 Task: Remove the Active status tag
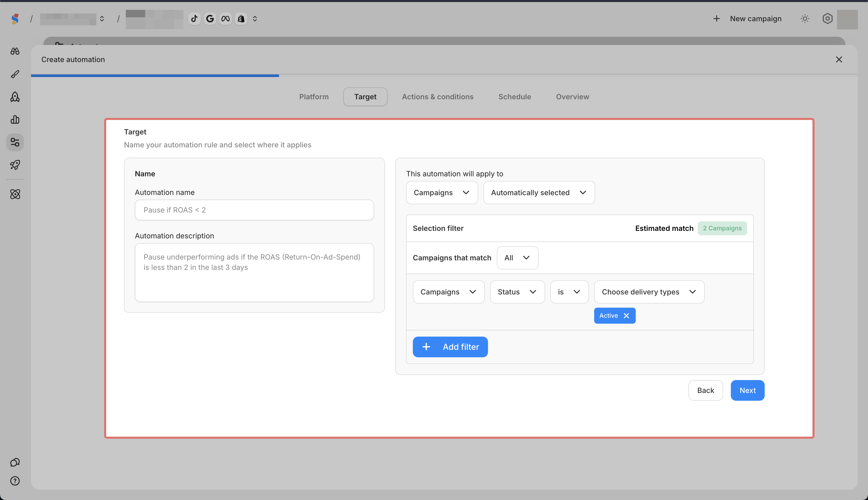point(626,316)
